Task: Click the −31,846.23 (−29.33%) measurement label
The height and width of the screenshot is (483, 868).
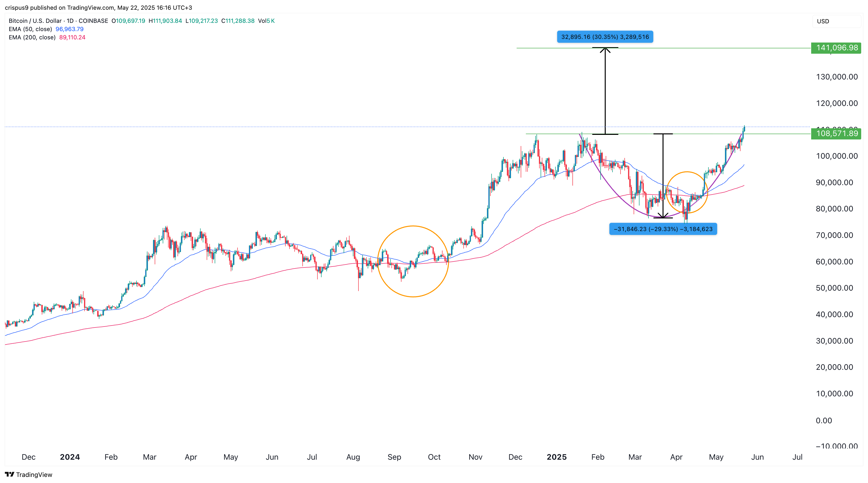Action: pyautogui.click(x=663, y=229)
